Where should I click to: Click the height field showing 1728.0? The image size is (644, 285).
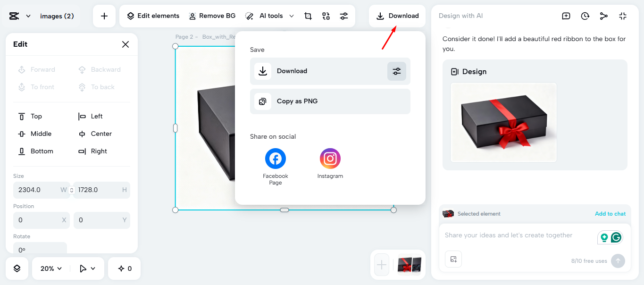pyautogui.click(x=102, y=190)
